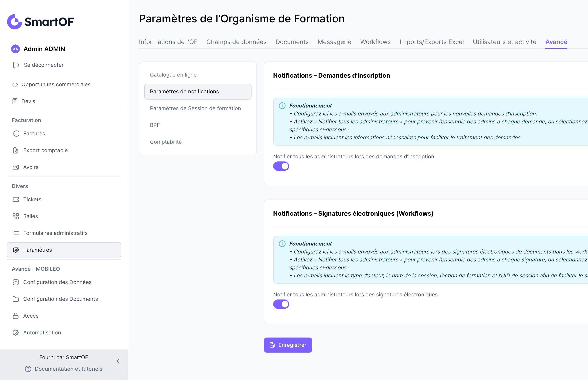Viewport: 588px width, 380px height.
Task: Click the Documentation help question icon
Action: [28, 369]
